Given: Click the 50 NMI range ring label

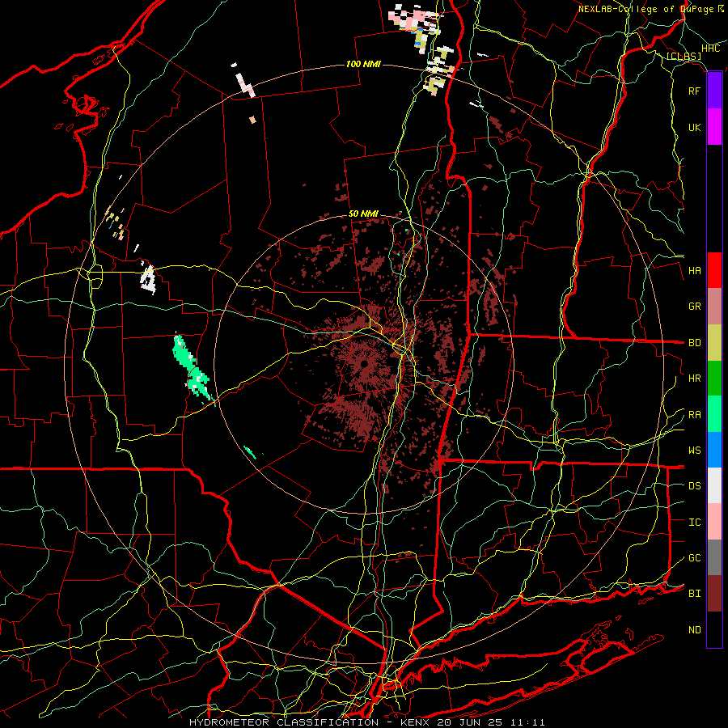Looking at the screenshot, I should click(363, 214).
